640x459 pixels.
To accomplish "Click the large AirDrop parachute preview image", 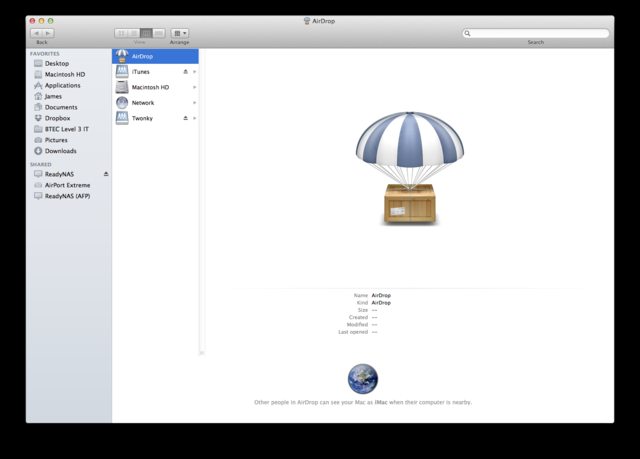I will (410, 169).
